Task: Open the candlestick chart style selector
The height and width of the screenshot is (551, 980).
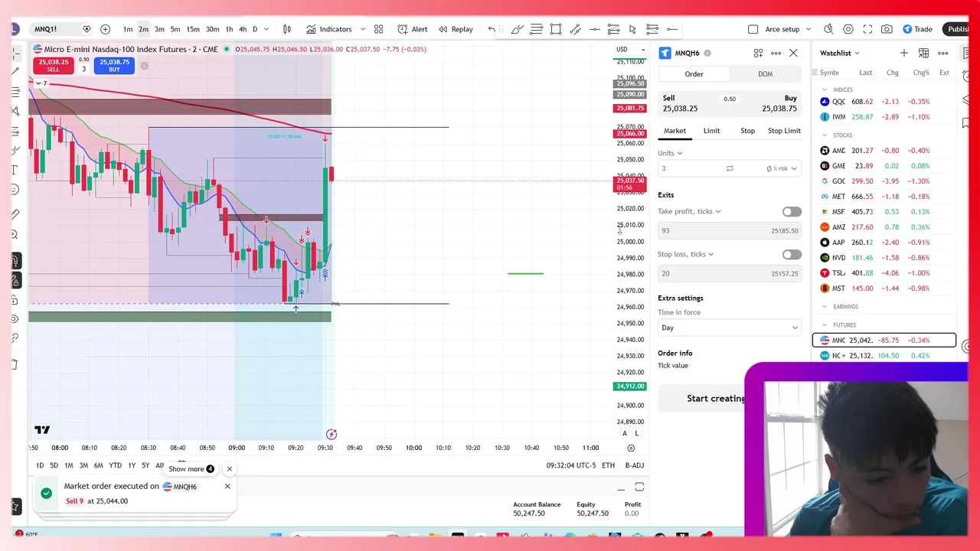Action: (287, 29)
